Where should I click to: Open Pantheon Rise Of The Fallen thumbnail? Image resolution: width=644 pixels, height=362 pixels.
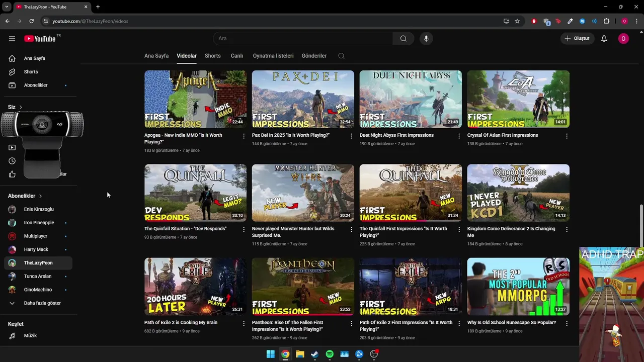(303, 287)
